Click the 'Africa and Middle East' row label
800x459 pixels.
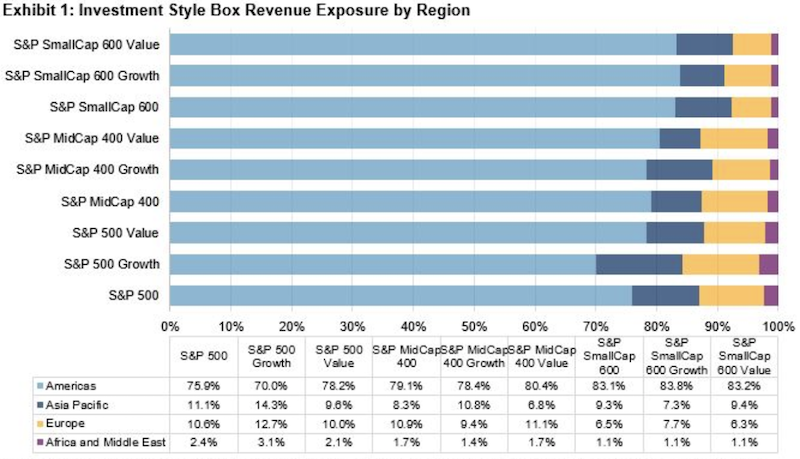coord(106,442)
